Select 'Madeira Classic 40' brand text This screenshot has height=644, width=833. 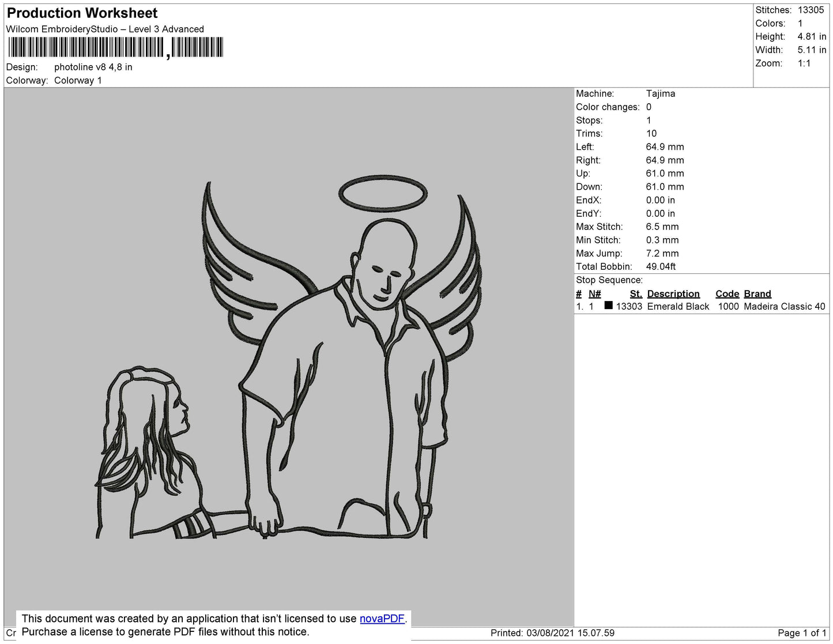point(785,307)
